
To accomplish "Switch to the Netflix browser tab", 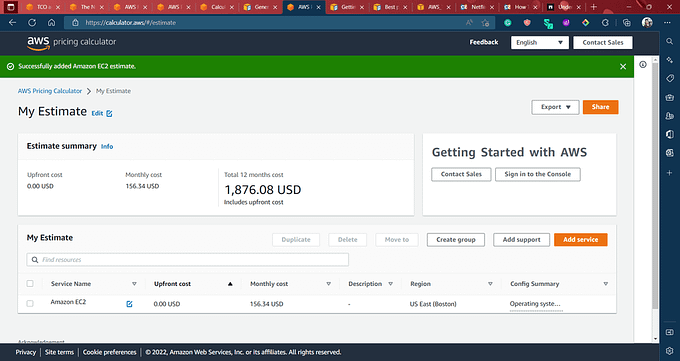I will [477, 7].
